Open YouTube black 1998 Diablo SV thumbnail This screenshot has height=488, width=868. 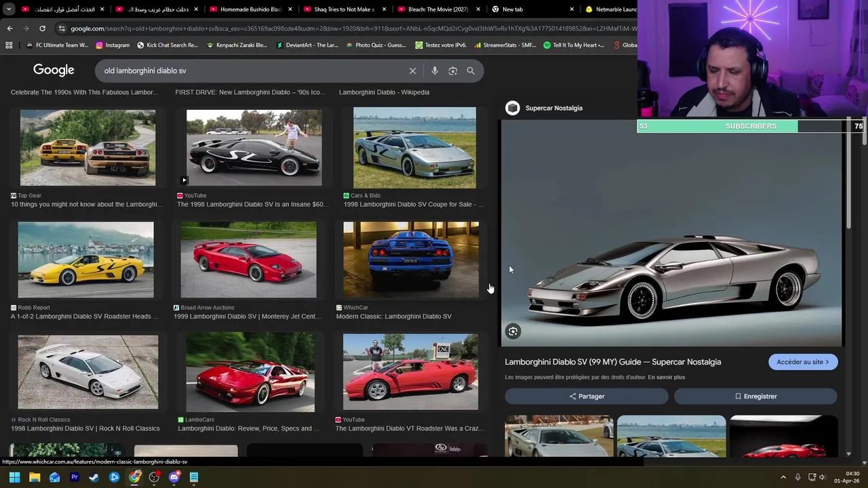pos(254,148)
